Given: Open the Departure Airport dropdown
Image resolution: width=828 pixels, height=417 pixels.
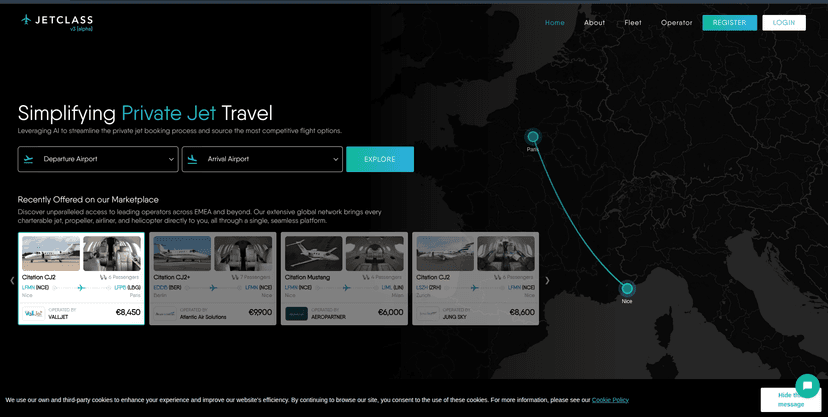Looking at the screenshot, I should click(98, 159).
